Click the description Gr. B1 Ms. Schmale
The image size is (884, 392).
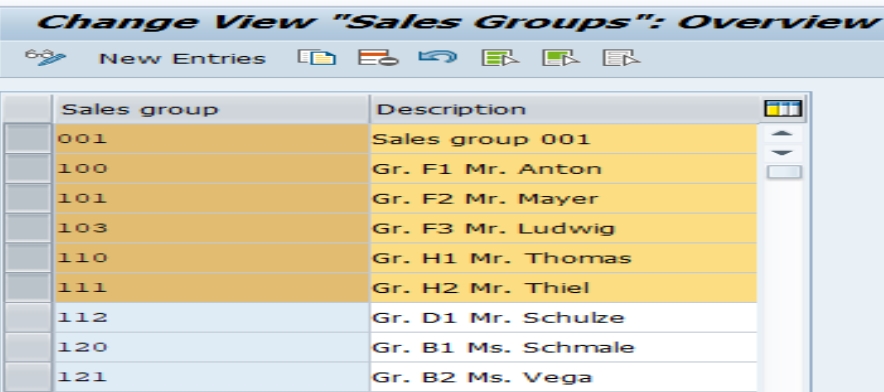[x=503, y=347]
